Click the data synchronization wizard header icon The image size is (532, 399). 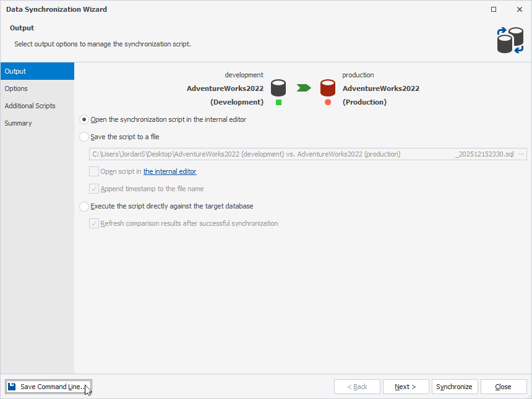[510, 40]
